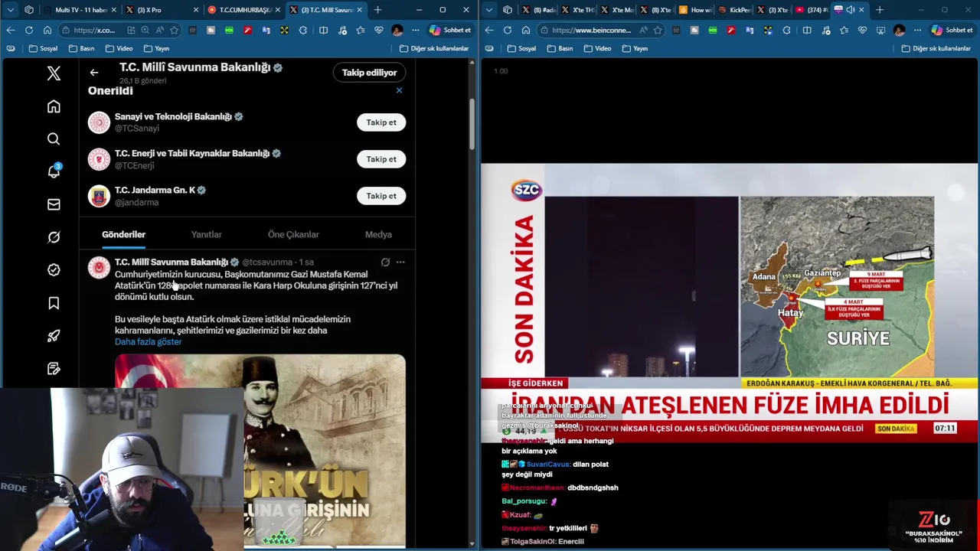The height and width of the screenshot is (551, 980).
Task: Open more options on the Millî Savunma post
Action: (400, 262)
